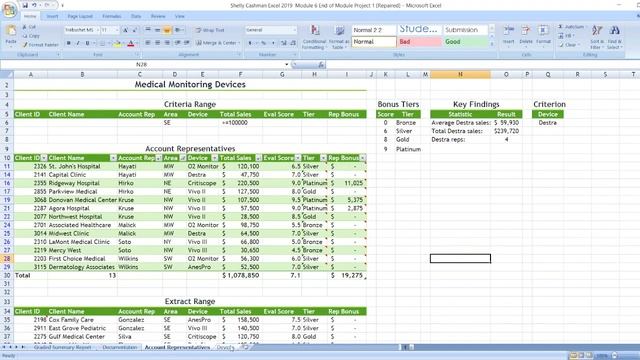Screen dimensions: 640x360
Task: Apply the Good cell style
Action: 465,42
